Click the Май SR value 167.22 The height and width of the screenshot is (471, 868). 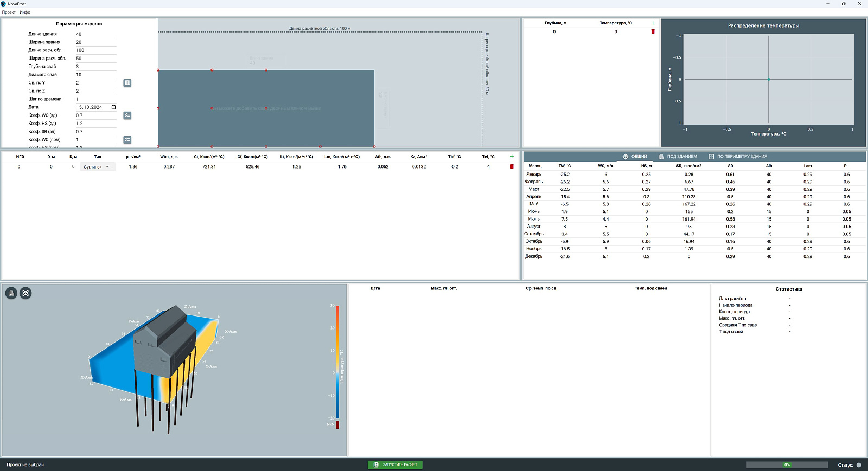[x=689, y=204]
